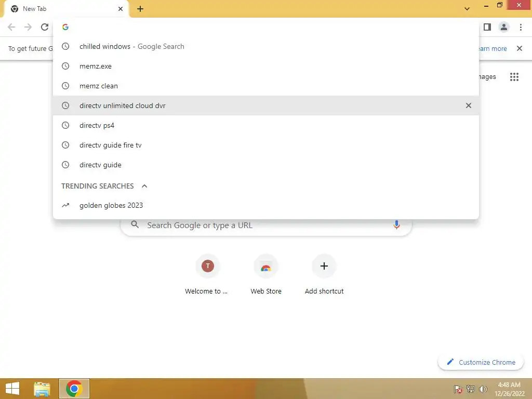Click the Images link at top right
This screenshot has height=399, width=532.
[487, 77]
